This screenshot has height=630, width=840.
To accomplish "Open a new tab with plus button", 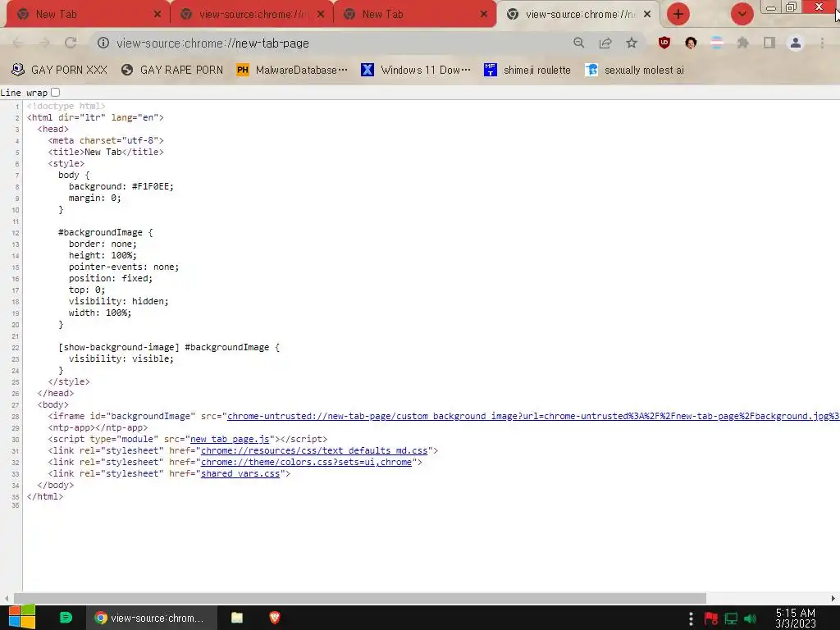I will point(678,14).
